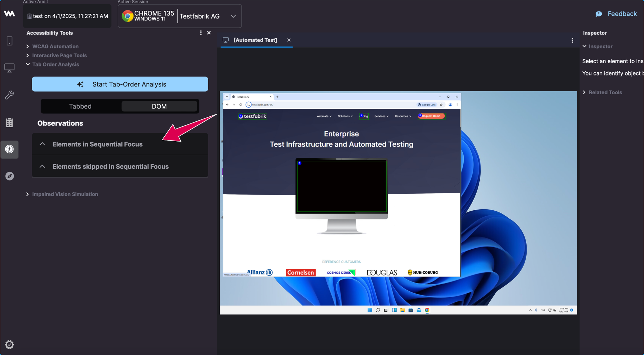The image size is (644, 355).
Task: Open the wrench tools sidebar icon
Action: [9, 95]
